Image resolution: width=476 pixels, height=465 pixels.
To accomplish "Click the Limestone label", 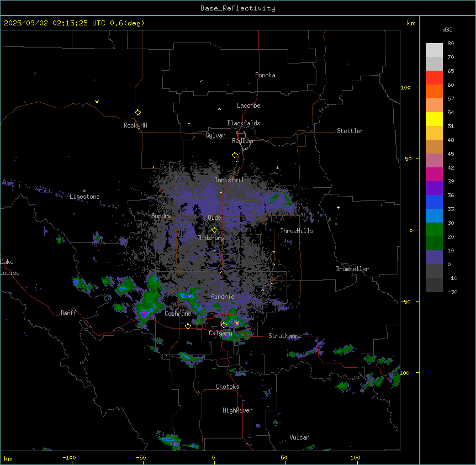I will pyautogui.click(x=84, y=197).
